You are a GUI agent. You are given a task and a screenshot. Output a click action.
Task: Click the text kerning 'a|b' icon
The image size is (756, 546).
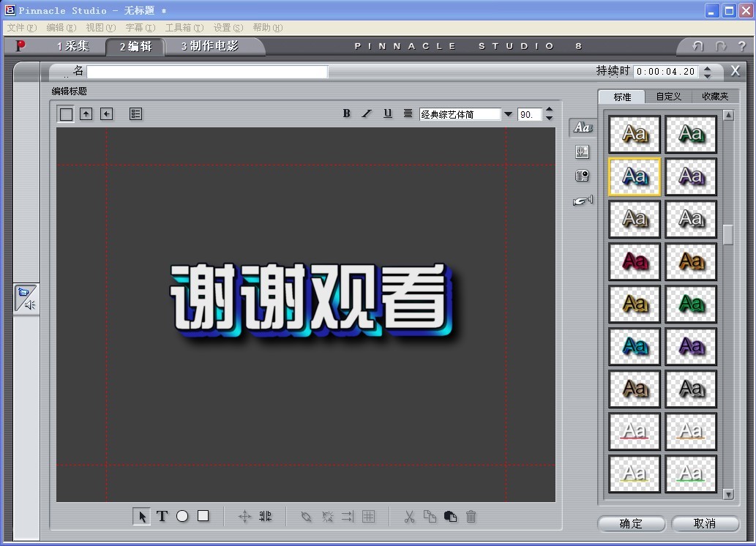pyautogui.click(x=266, y=517)
